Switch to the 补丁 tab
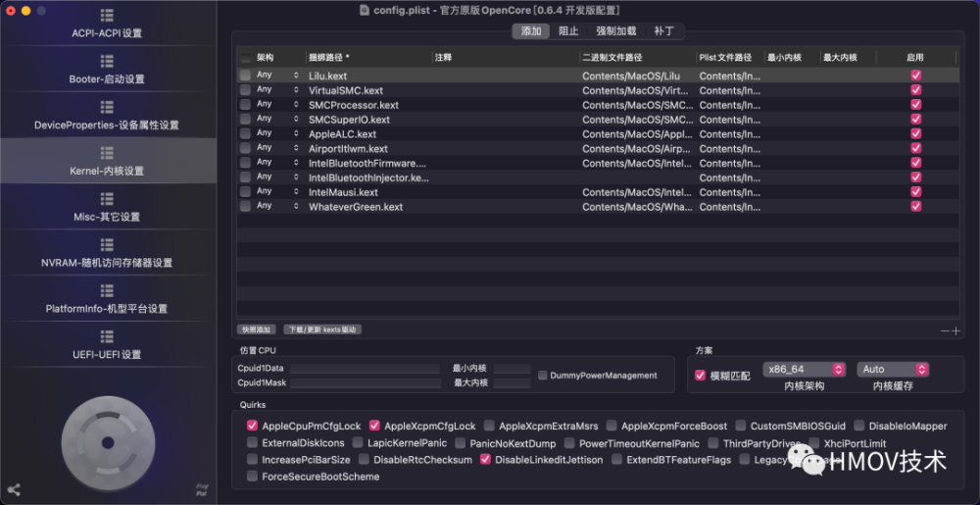 [663, 31]
